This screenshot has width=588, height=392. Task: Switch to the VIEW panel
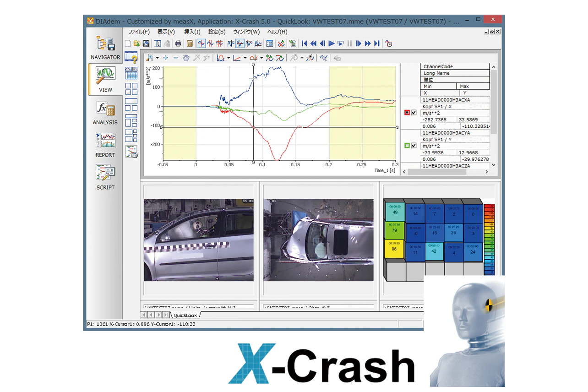[x=105, y=79]
